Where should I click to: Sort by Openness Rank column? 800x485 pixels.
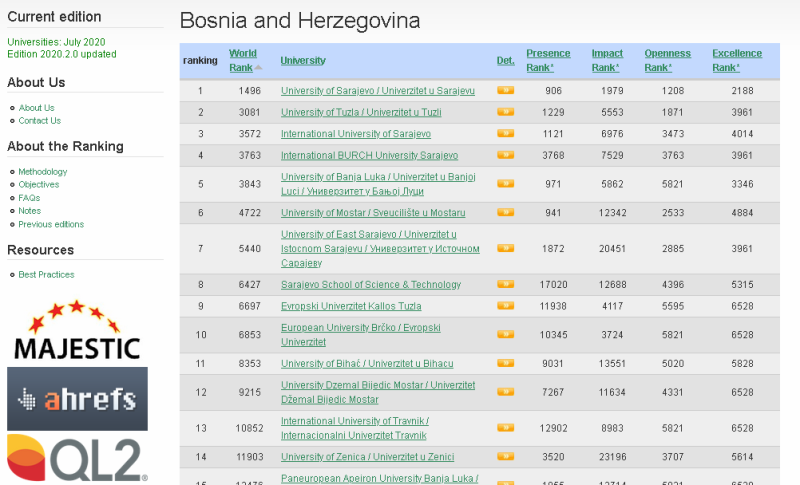[667, 60]
